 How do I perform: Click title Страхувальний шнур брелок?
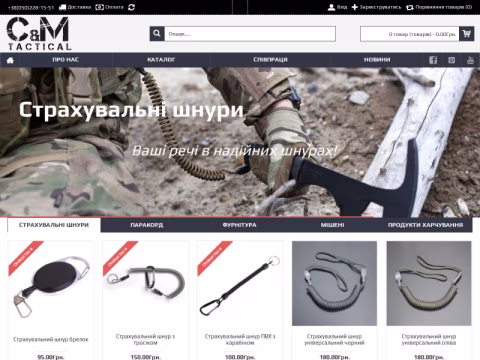tap(51, 339)
